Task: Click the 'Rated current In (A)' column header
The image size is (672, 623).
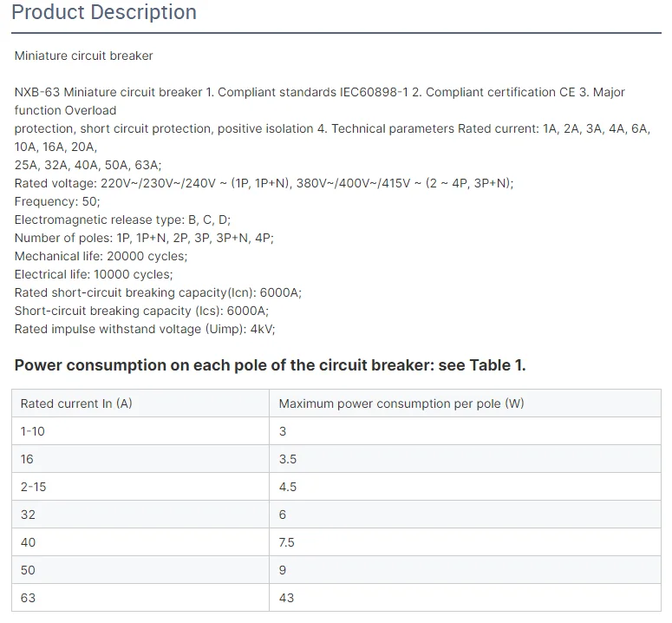Action: tap(76, 403)
